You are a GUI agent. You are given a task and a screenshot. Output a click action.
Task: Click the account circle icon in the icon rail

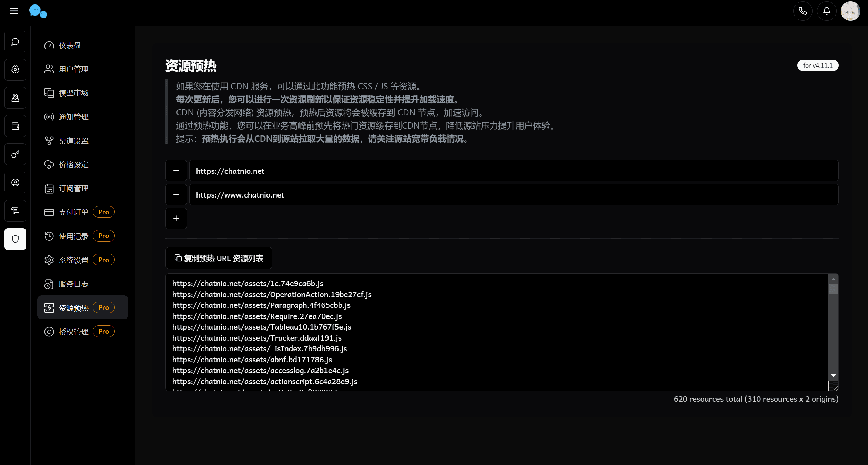coord(15,183)
